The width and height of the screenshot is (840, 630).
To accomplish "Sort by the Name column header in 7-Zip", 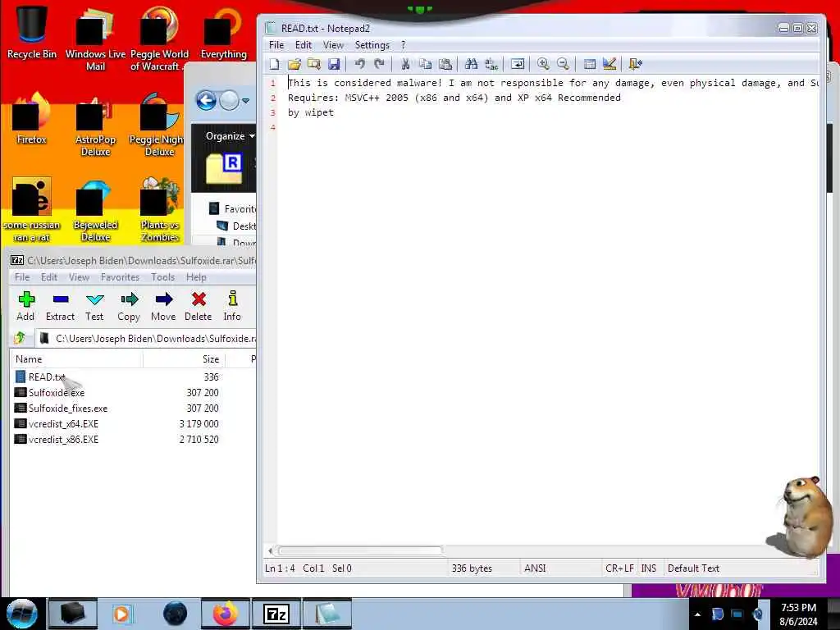I will pos(76,359).
